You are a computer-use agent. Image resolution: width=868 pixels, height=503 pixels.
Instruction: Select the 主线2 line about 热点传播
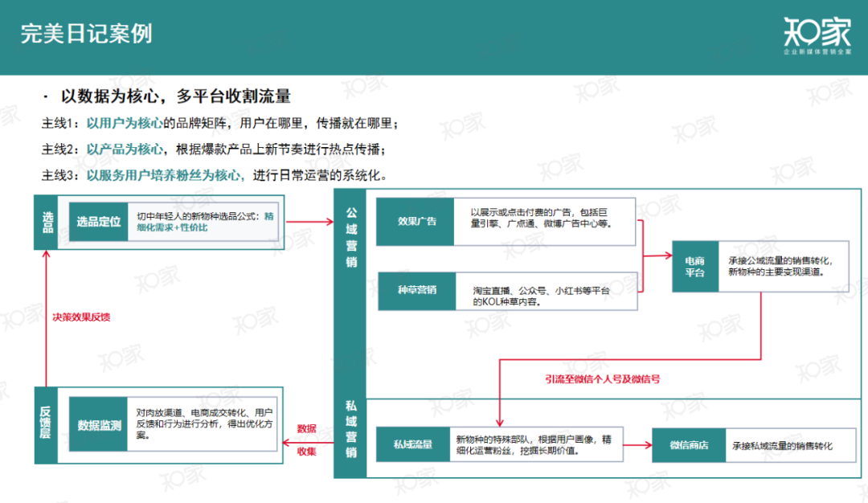214,149
